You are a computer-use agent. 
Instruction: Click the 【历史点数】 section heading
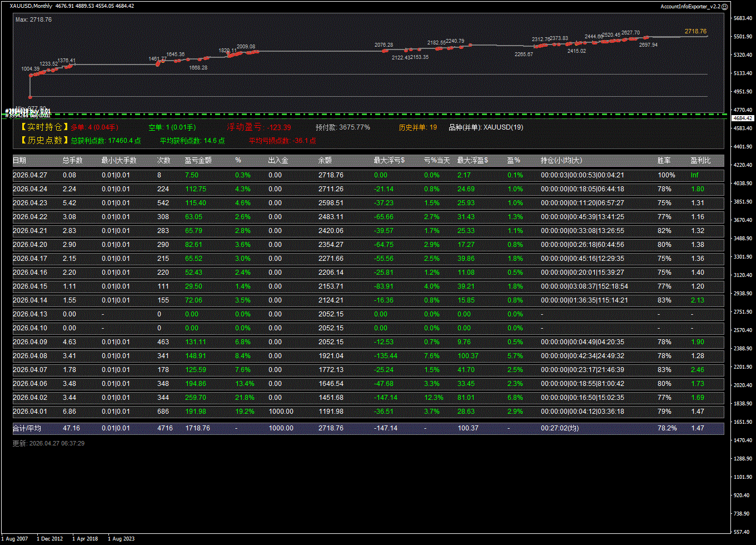44,141
